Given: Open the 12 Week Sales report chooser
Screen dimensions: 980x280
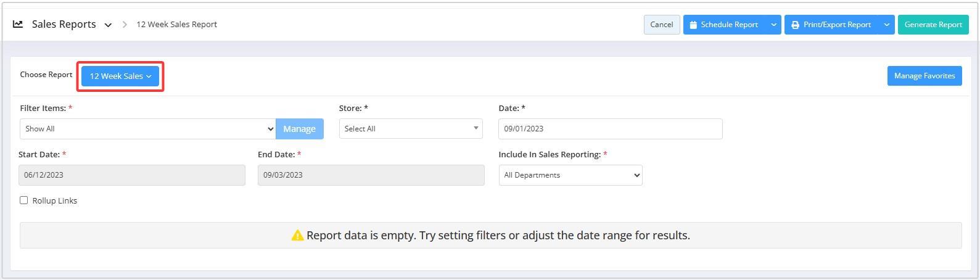Looking at the screenshot, I should [x=120, y=76].
